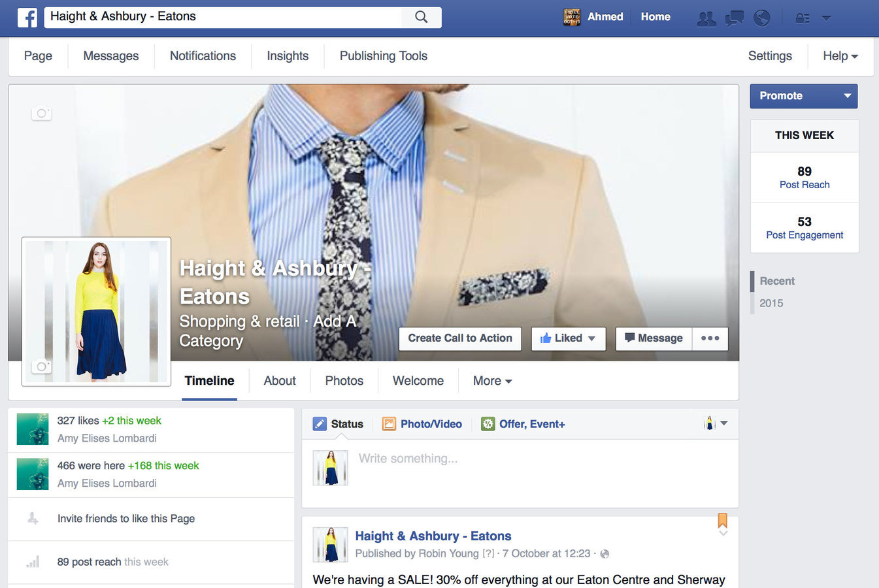Click Robin Young publisher name
The width and height of the screenshot is (879, 588).
click(x=448, y=554)
